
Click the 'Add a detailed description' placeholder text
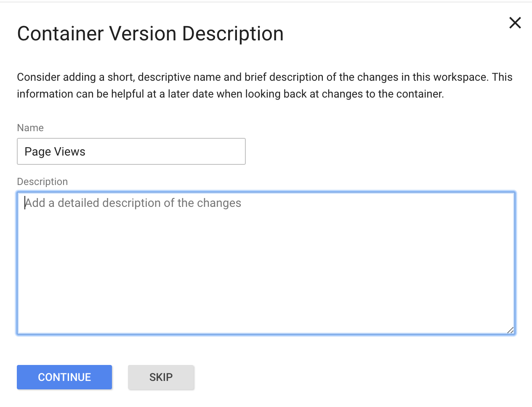[133, 203]
